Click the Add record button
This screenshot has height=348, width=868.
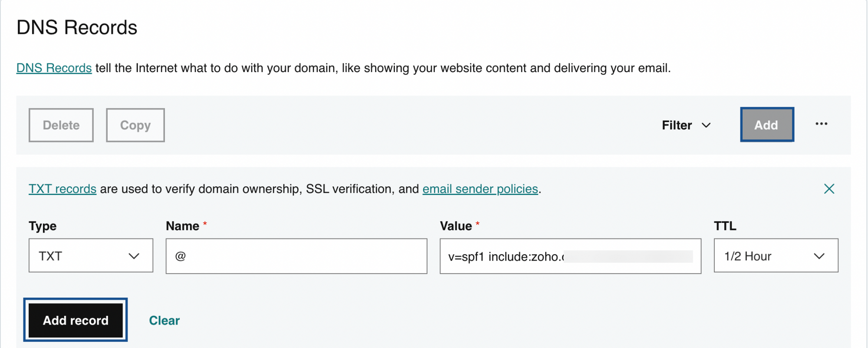[x=75, y=320]
